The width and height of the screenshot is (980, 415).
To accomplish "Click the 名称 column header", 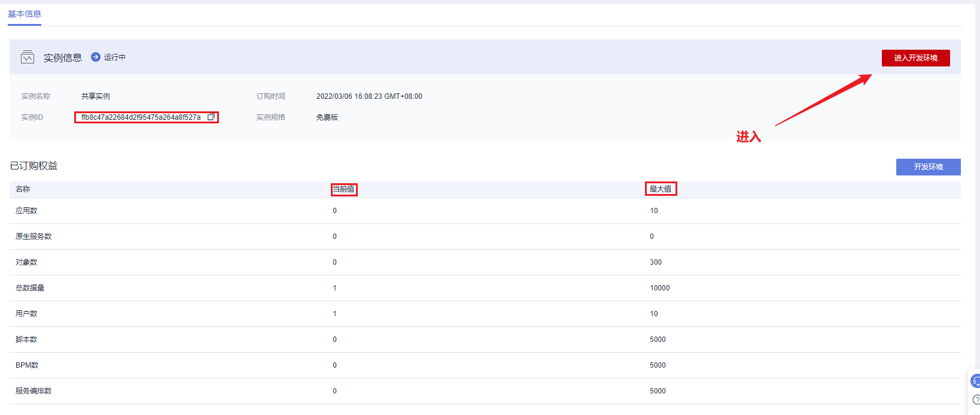I will 23,189.
